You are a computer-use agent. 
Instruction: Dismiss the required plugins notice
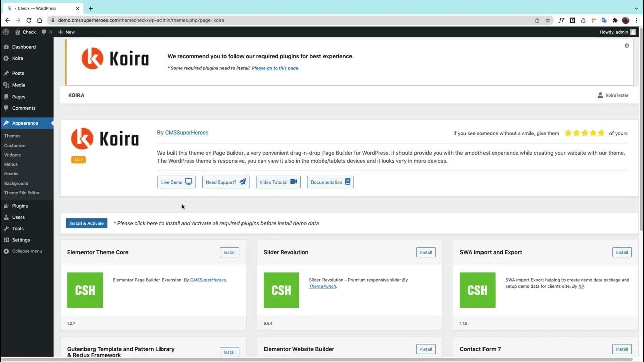(x=627, y=45)
